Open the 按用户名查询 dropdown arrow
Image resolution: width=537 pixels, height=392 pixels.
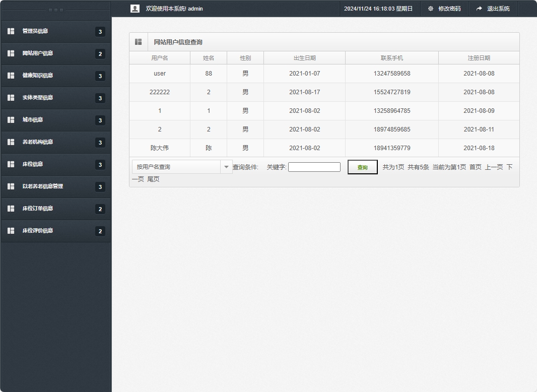coord(226,167)
